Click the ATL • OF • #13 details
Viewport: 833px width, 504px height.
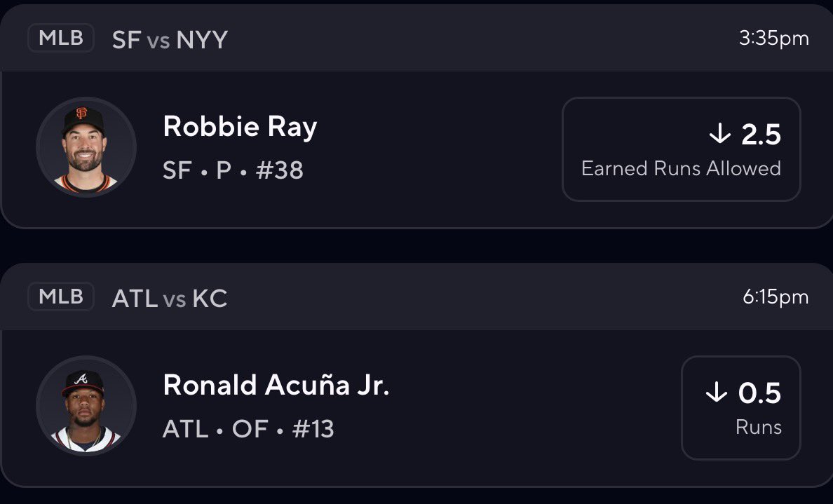point(248,429)
